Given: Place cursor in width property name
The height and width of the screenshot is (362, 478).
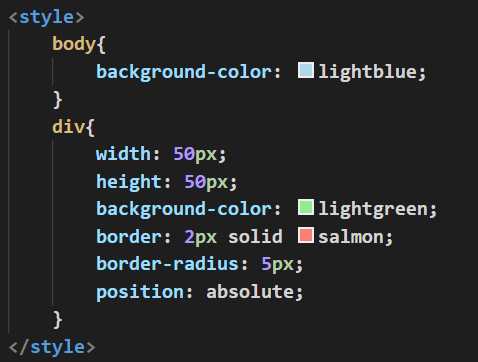Looking at the screenshot, I should [x=123, y=154].
